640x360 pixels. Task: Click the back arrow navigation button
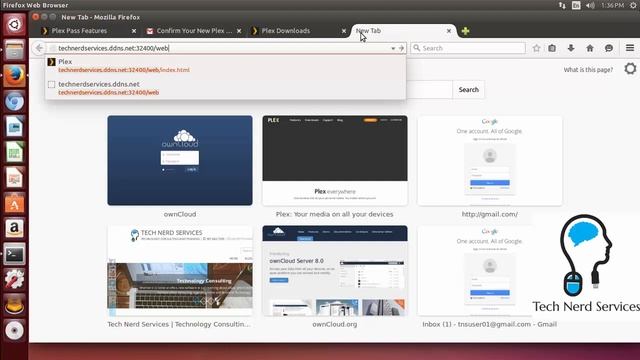pyautogui.click(x=39, y=48)
